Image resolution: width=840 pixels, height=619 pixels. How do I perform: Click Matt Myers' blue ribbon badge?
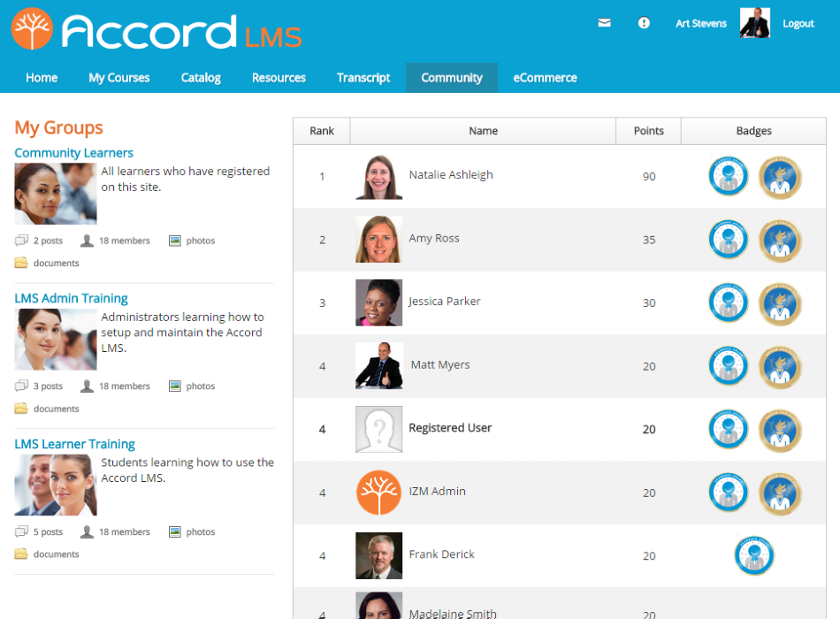[728, 365]
